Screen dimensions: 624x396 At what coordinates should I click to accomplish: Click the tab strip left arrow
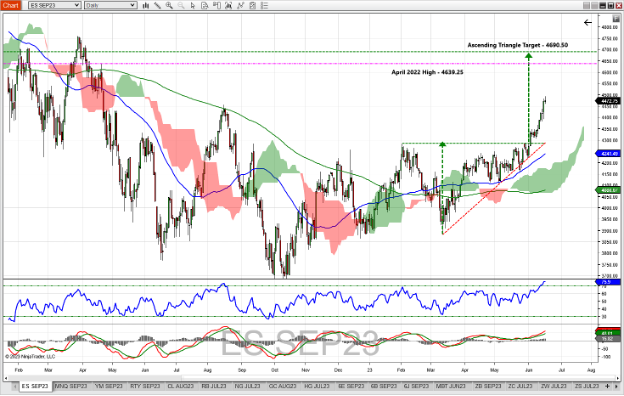(x=16, y=386)
